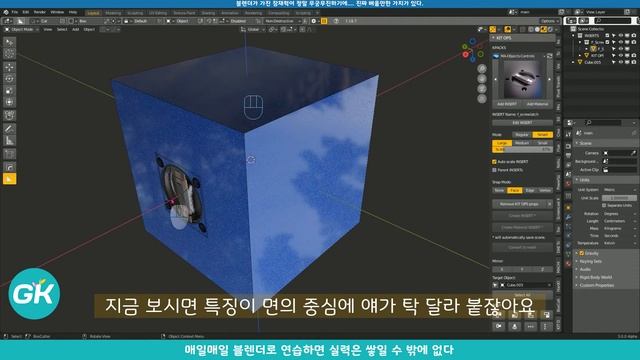The width and height of the screenshot is (640, 360).
Task: Enable Auto scale INSERT checkbox
Action: click(x=494, y=162)
